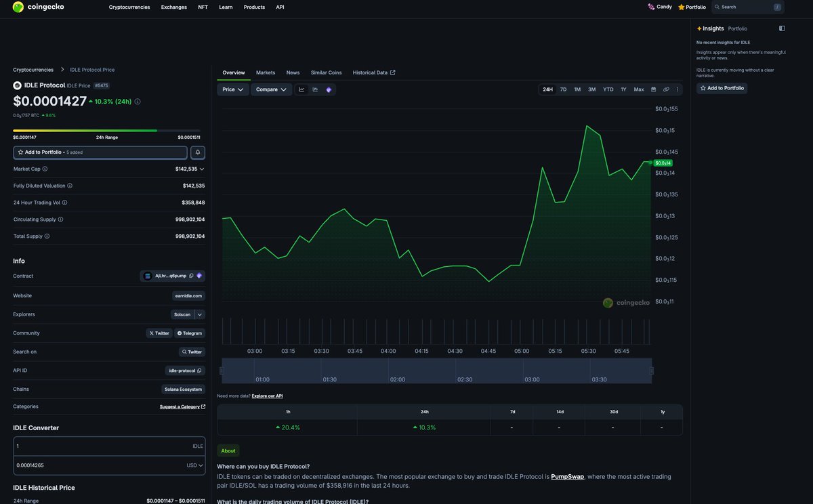Copy the idle-protocol API ID
This screenshot has height=504, width=813.
point(199,371)
